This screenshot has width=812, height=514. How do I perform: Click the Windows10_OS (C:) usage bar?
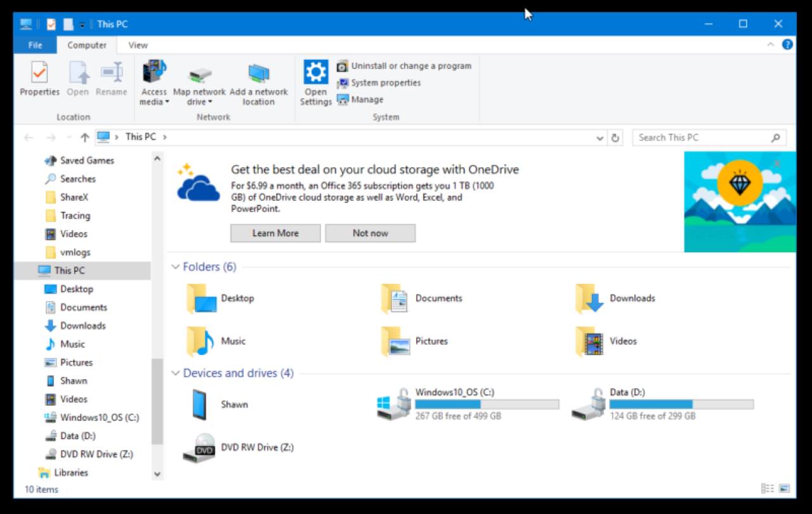click(487, 404)
